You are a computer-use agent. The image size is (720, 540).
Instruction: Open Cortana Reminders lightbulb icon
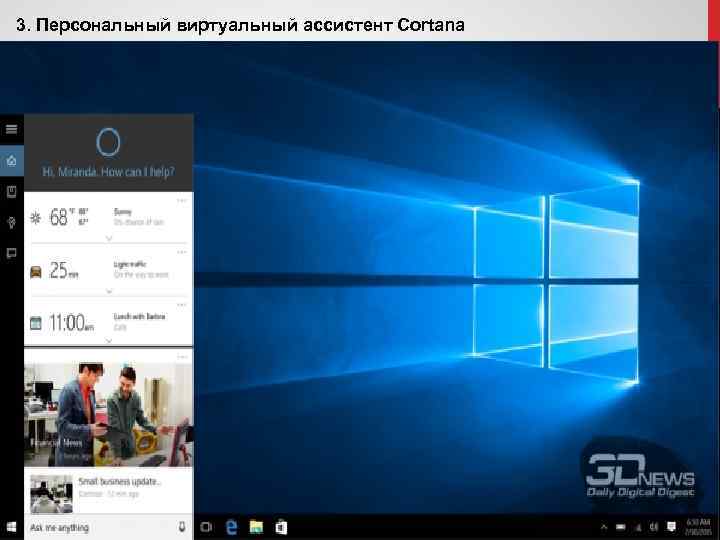click(11, 223)
